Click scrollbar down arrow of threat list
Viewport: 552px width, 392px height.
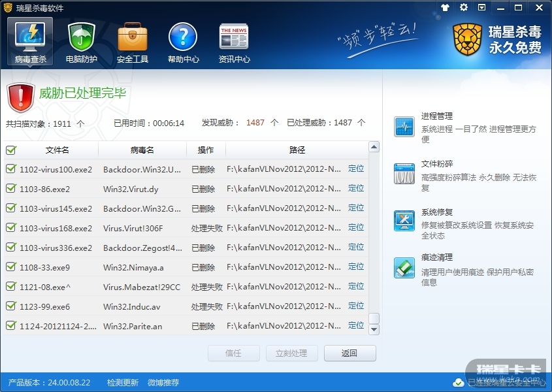(x=374, y=330)
